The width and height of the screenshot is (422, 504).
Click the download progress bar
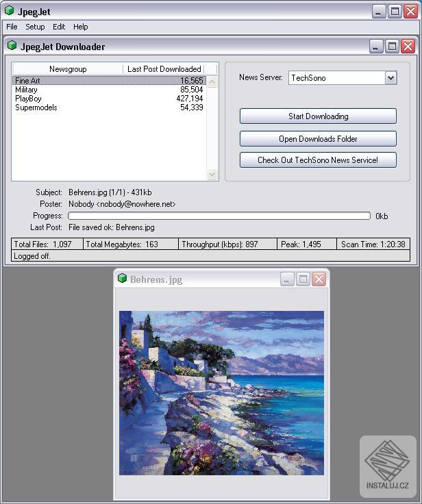point(219,216)
